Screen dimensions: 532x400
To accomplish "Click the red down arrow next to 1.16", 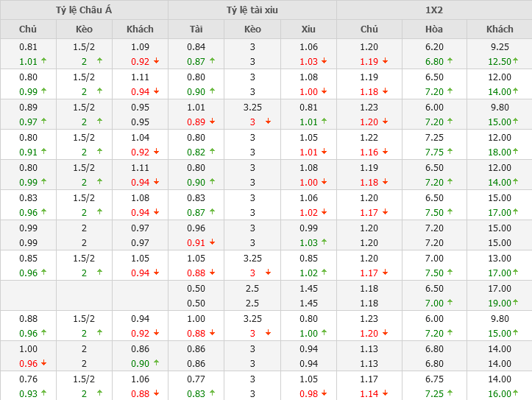I will click(385, 152).
